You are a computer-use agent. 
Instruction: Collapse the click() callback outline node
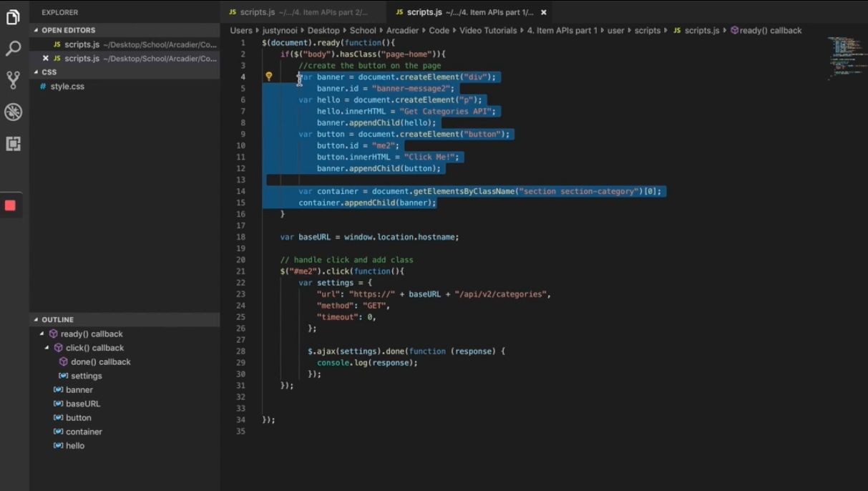pos(47,348)
